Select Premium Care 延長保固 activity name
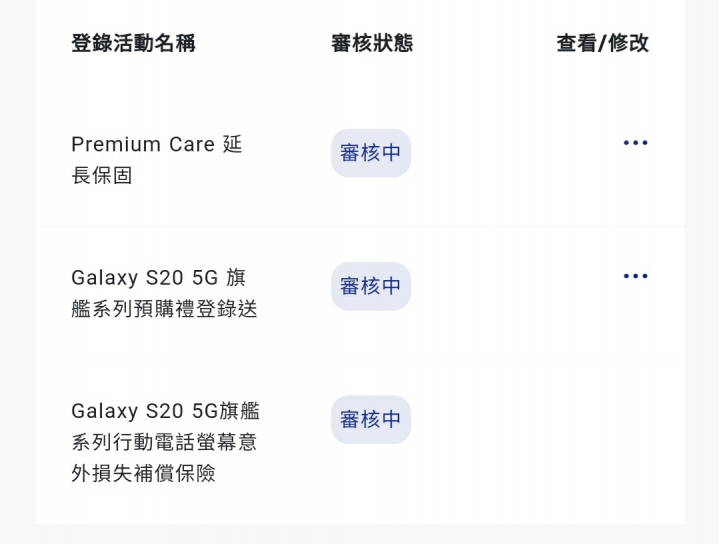Viewport: 720px width, 544px height. [x=157, y=160]
